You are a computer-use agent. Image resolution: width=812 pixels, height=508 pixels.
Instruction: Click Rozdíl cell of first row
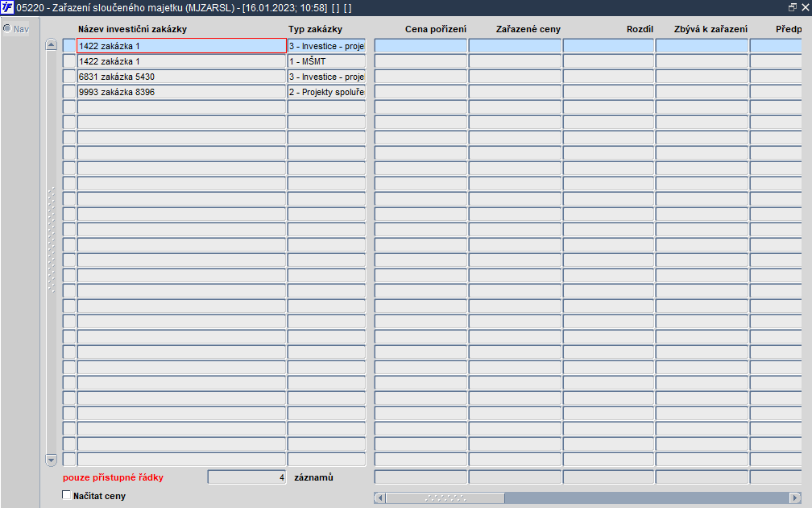coord(608,46)
